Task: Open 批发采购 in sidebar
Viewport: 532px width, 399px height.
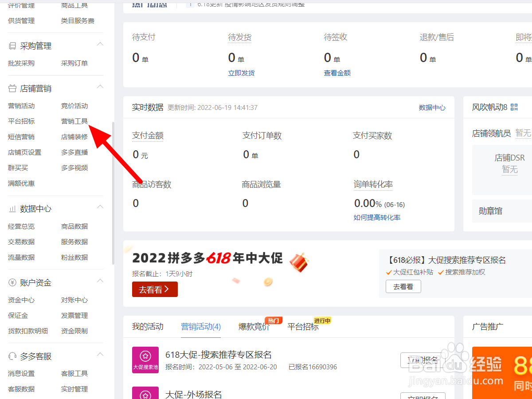Action: (x=21, y=63)
